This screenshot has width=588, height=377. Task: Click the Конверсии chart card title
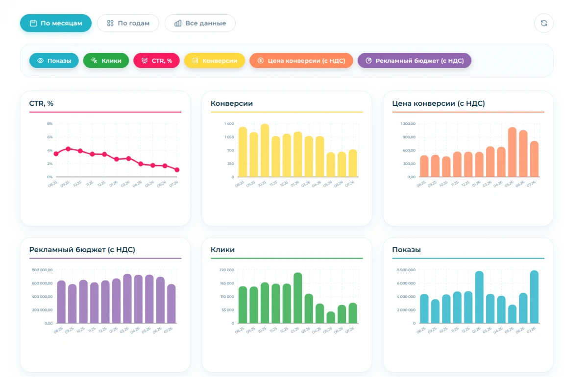pyautogui.click(x=232, y=103)
